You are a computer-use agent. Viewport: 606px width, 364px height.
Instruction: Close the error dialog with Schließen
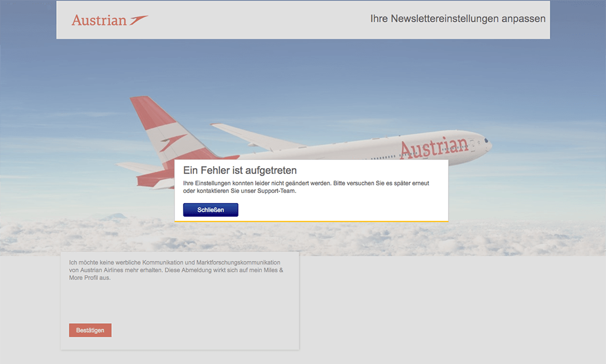(211, 210)
